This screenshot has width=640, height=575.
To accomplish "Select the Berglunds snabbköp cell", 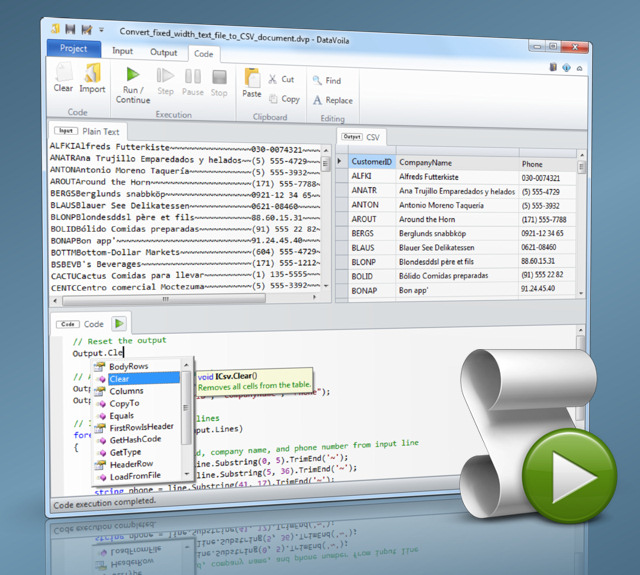I will [457, 233].
